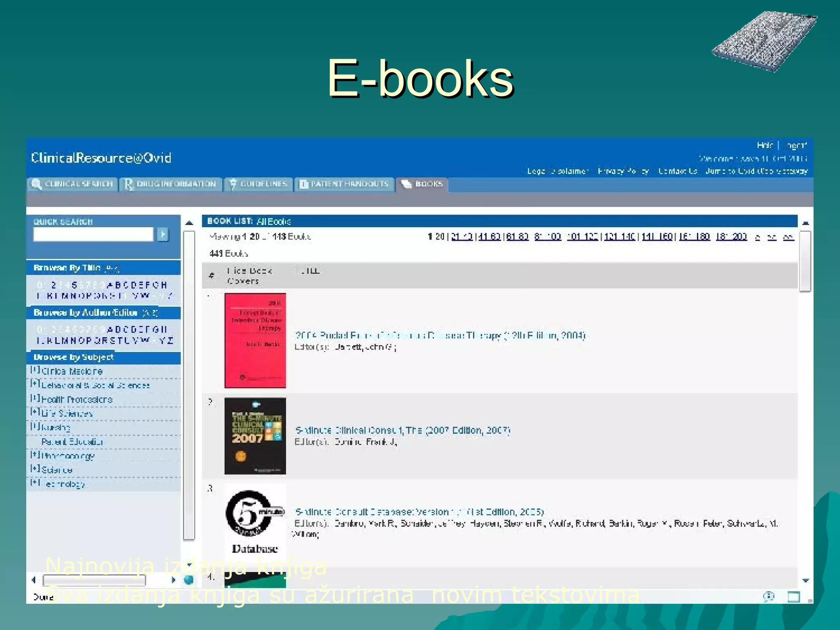
Task: Open 5-Minute Consult Database title link
Action: point(419,512)
